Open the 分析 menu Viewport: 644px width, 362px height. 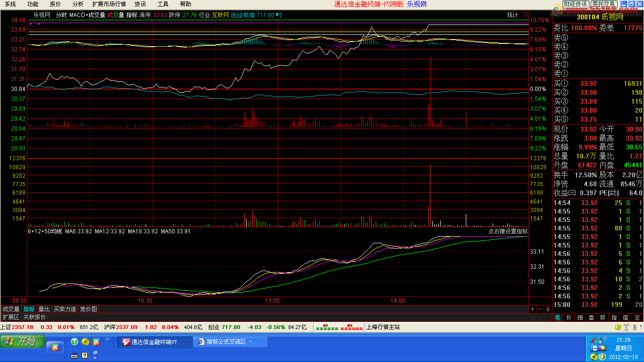coord(78,4)
